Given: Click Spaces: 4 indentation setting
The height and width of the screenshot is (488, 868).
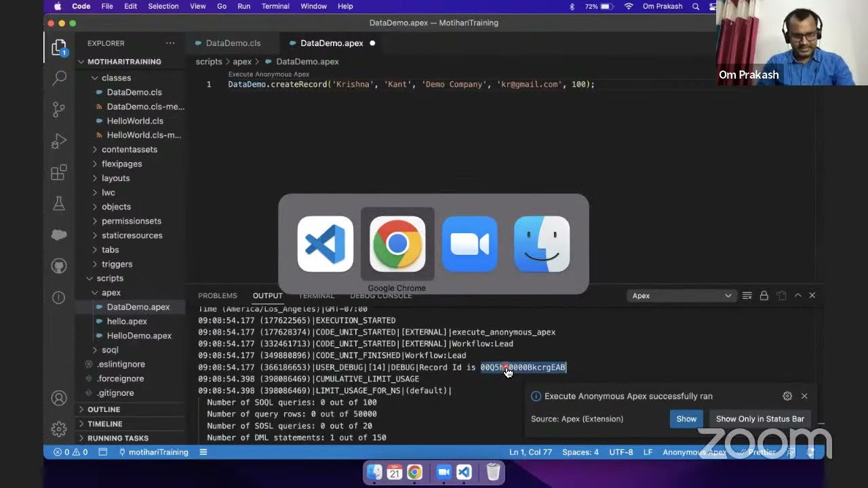Looking at the screenshot, I should click(580, 452).
